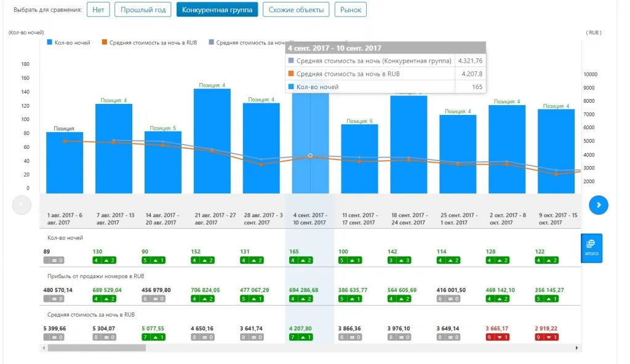Click the revenue value 480 570,14
Image resolution: width=630 pixels, height=364 pixels.
click(x=58, y=290)
